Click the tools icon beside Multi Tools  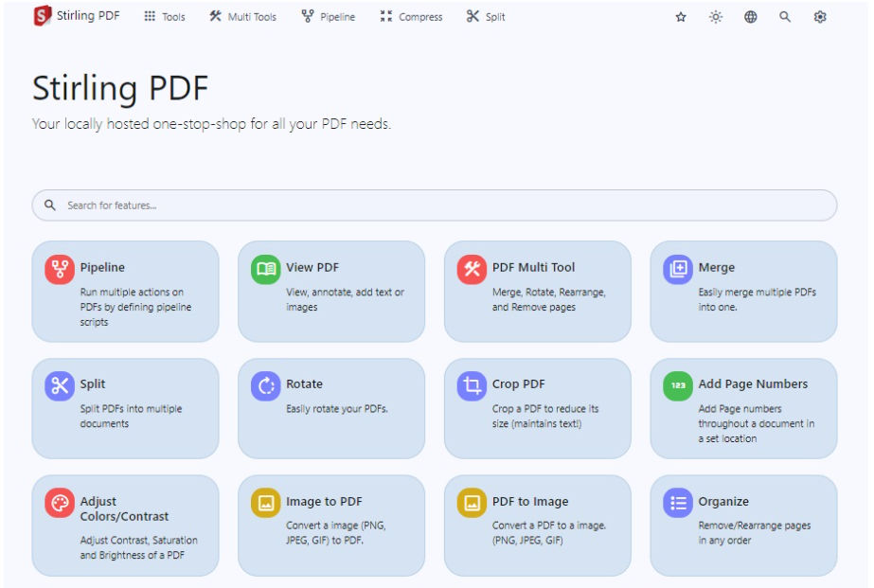click(215, 16)
